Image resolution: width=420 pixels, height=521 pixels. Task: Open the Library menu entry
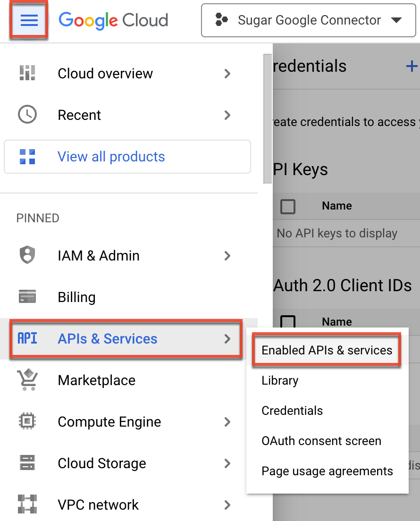(280, 380)
